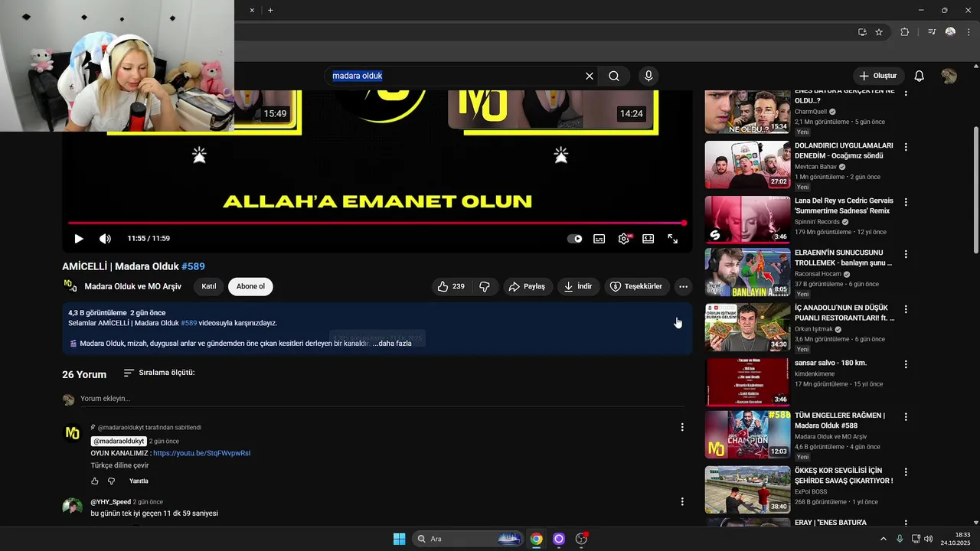Open Madara Olduk ve MO Arşiv channel name
The height and width of the screenshot is (551, 980).
[133, 286]
